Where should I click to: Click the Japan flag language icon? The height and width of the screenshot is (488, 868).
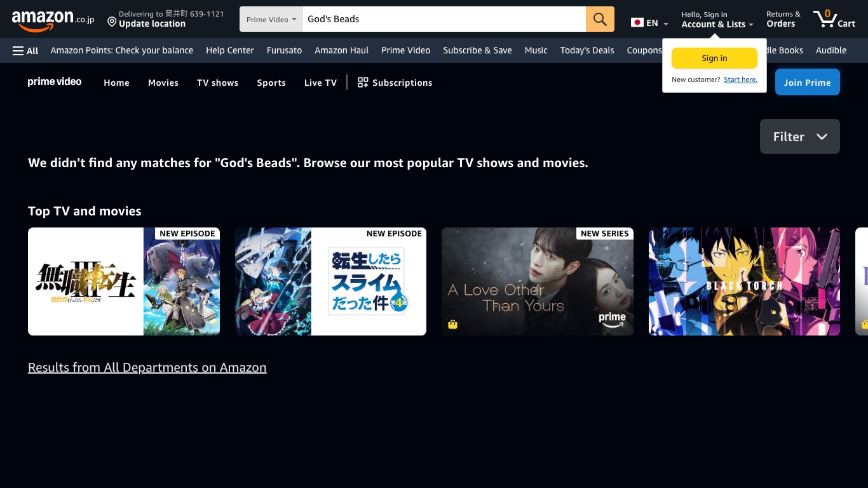coord(637,23)
